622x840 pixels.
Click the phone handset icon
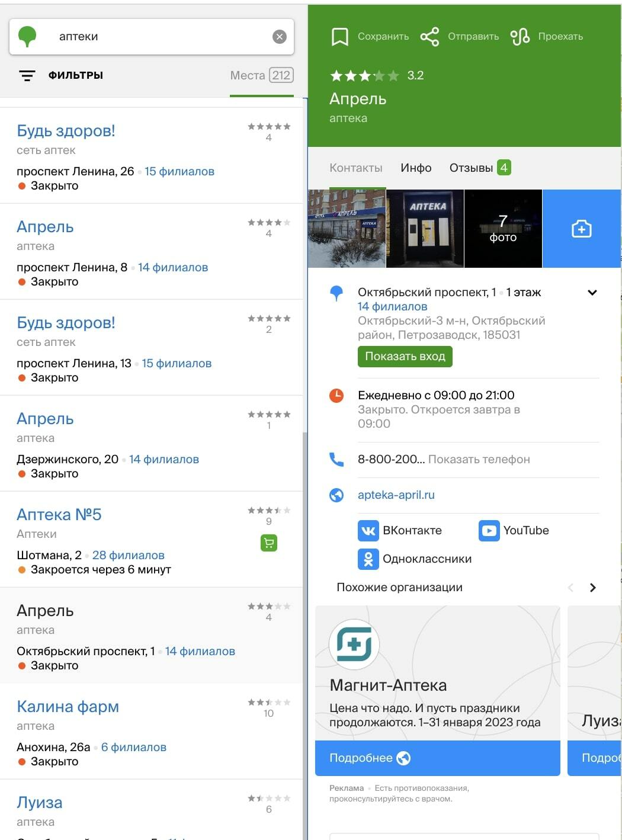tap(336, 459)
